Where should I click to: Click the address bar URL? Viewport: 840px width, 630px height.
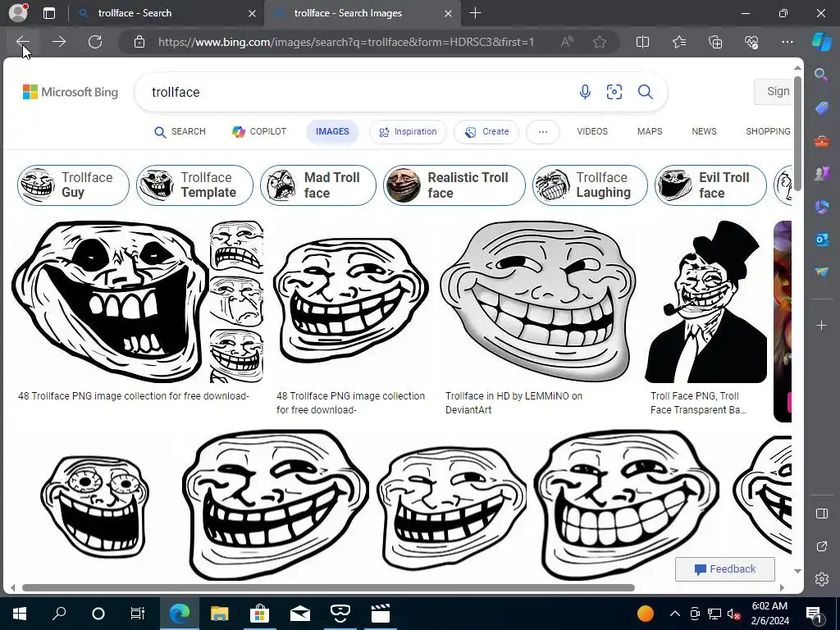click(346, 42)
